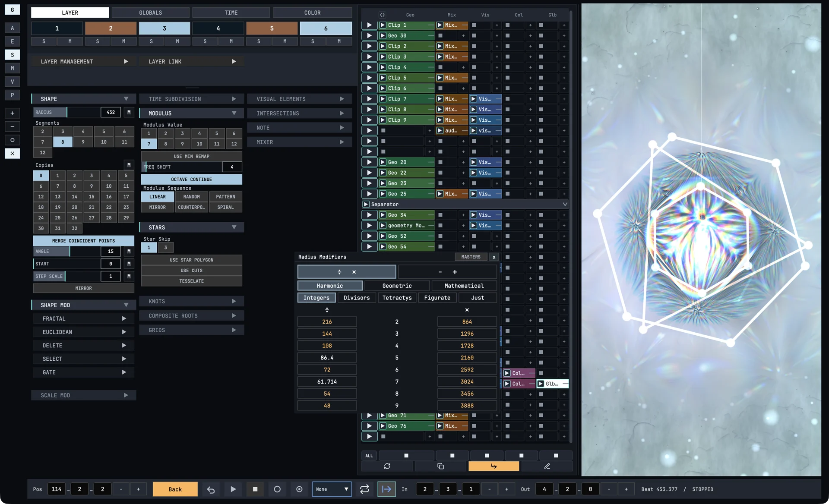Click the minus icon in left sidebar
This screenshot has width=829, height=504.
pos(13,126)
